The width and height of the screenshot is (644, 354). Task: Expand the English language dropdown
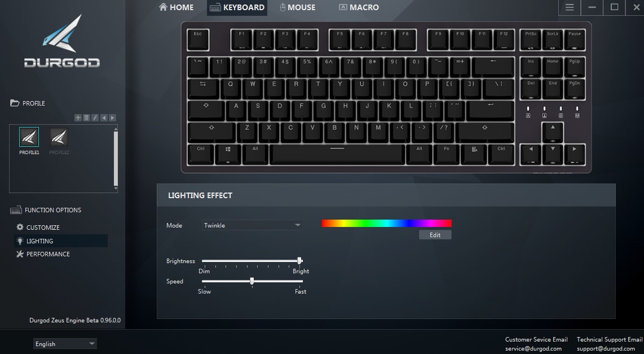coord(65,344)
